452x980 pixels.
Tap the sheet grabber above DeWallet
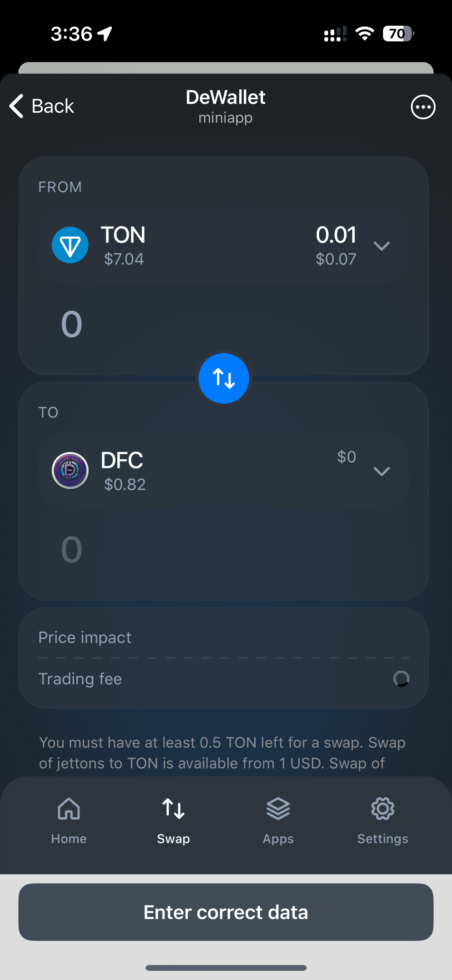click(x=226, y=68)
